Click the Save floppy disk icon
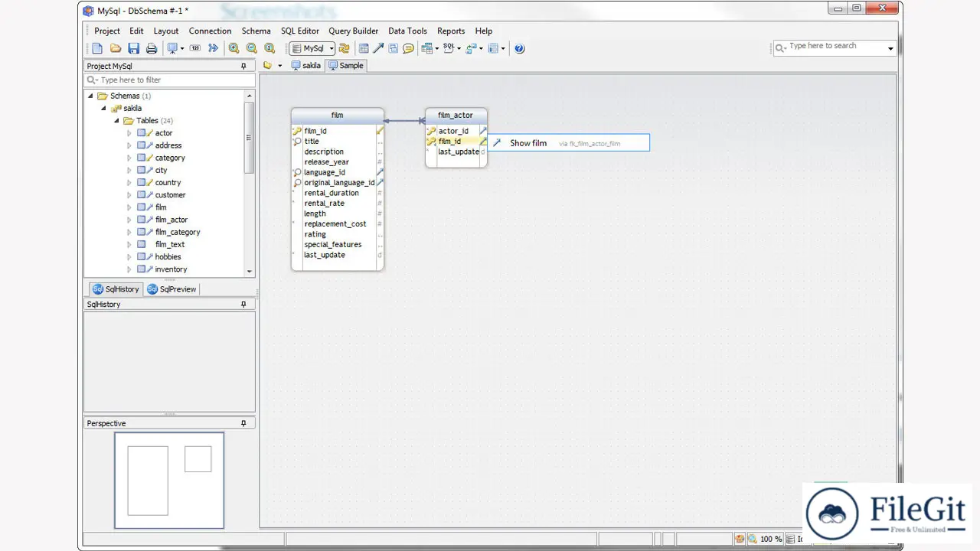The width and height of the screenshot is (980, 551). [x=134, y=48]
